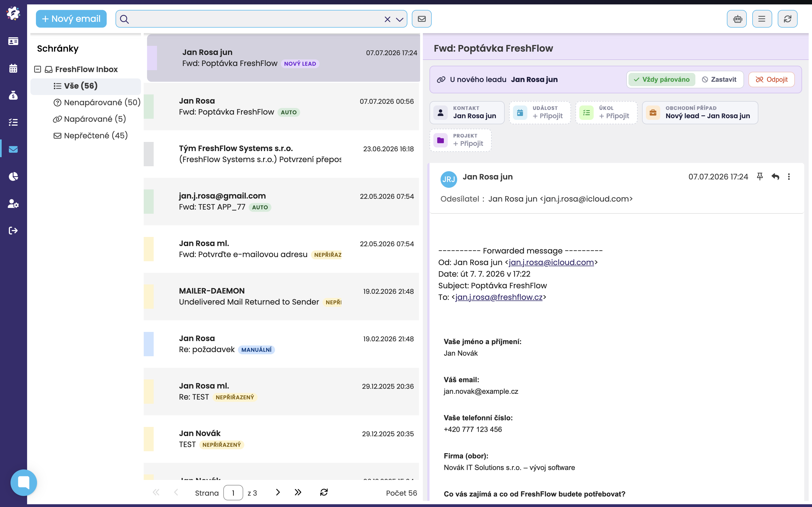Attach a Projekt via Připojit

point(460,140)
